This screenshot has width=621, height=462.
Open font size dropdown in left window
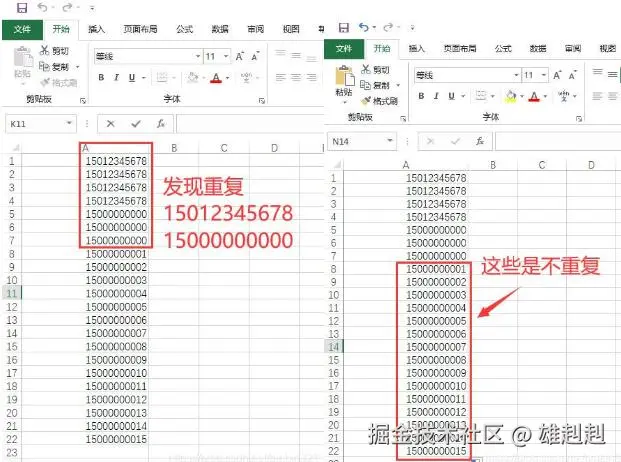pyautogui.click(x=226, y=56)
